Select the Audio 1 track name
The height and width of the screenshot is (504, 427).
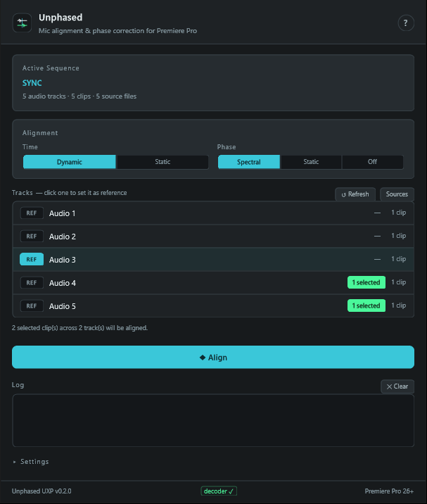[x=63, y=213]
